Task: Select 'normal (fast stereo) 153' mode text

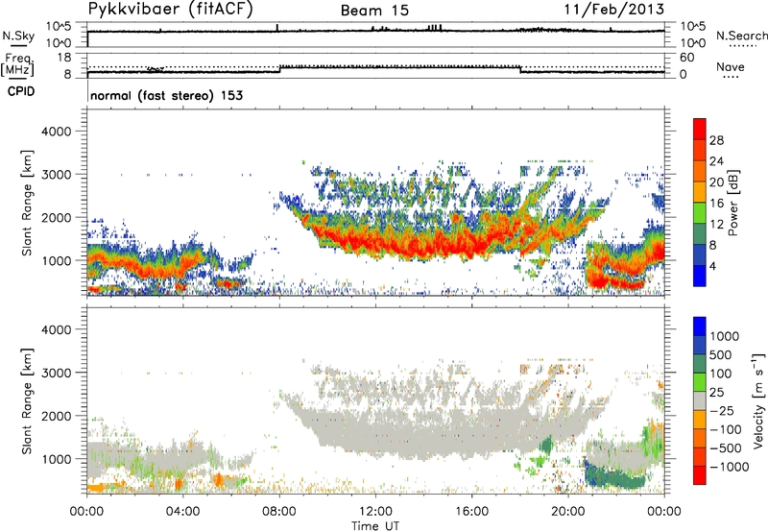Action: point(166,95)
